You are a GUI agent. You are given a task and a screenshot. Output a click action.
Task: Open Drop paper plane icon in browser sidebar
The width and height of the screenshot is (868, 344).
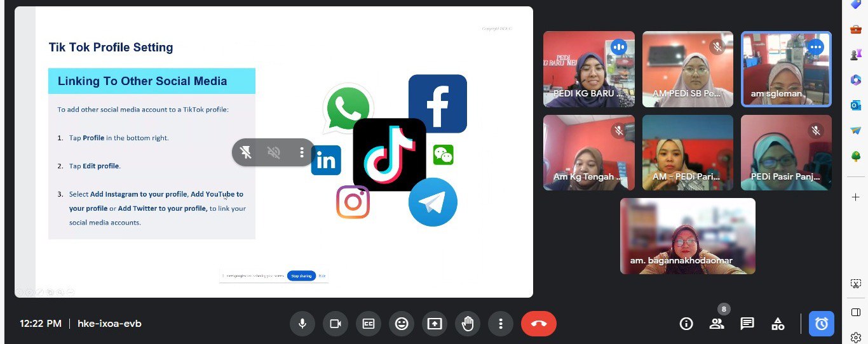pos(855,130)
